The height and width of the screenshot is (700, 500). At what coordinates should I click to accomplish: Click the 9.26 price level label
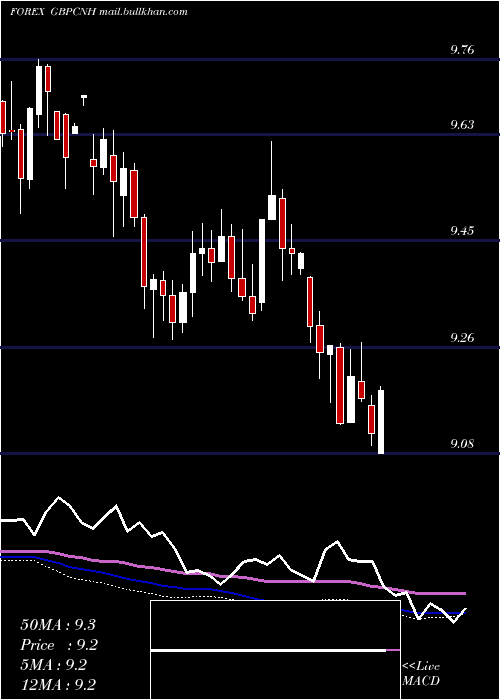point(462,337)
